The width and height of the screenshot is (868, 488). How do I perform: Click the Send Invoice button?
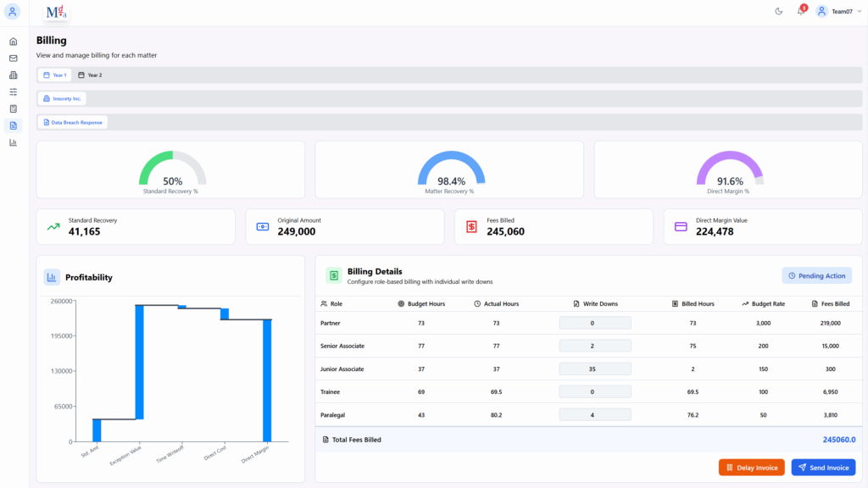coord(823,468)
